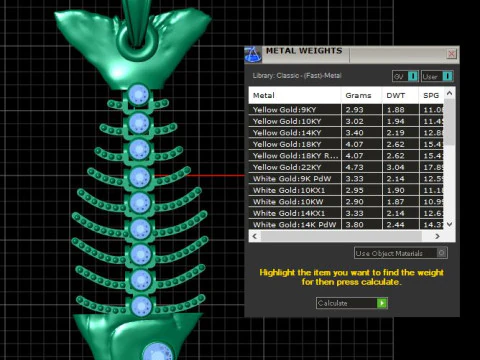Select the Yellow Gold:22KY row

pyautogui.click(x=347, y=167)
